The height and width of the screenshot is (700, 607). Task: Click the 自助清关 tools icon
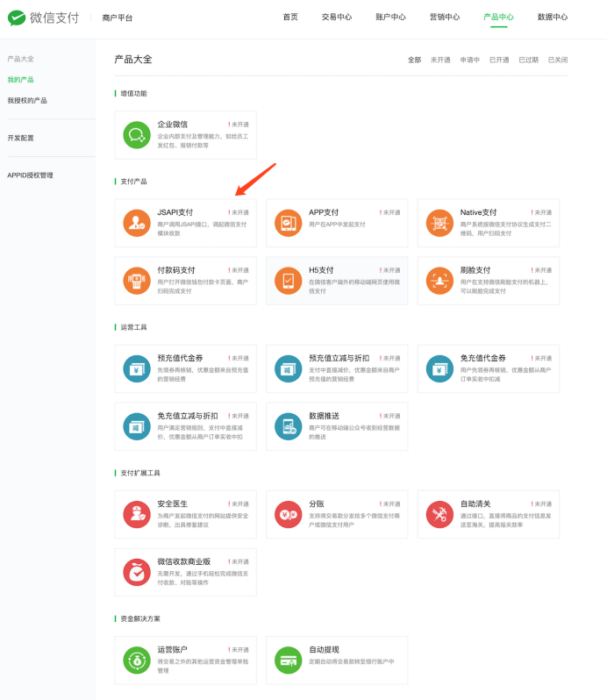point(439,514)
